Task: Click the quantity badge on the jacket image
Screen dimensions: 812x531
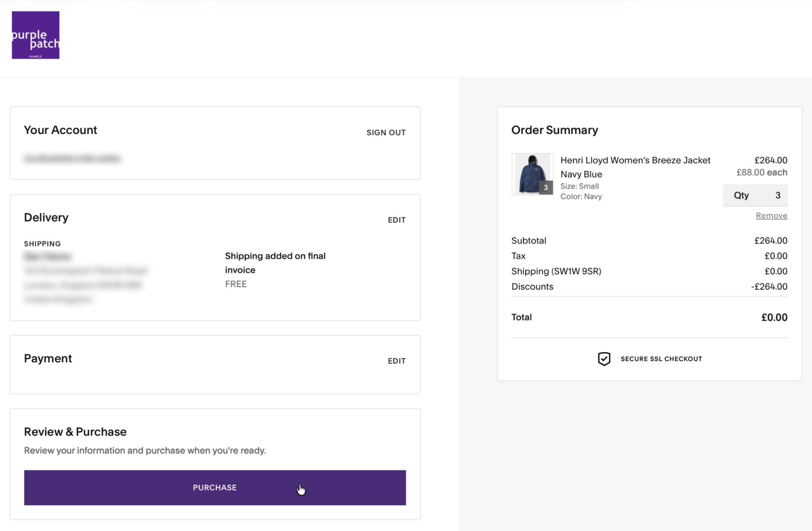Action: [x=545, y=187]
